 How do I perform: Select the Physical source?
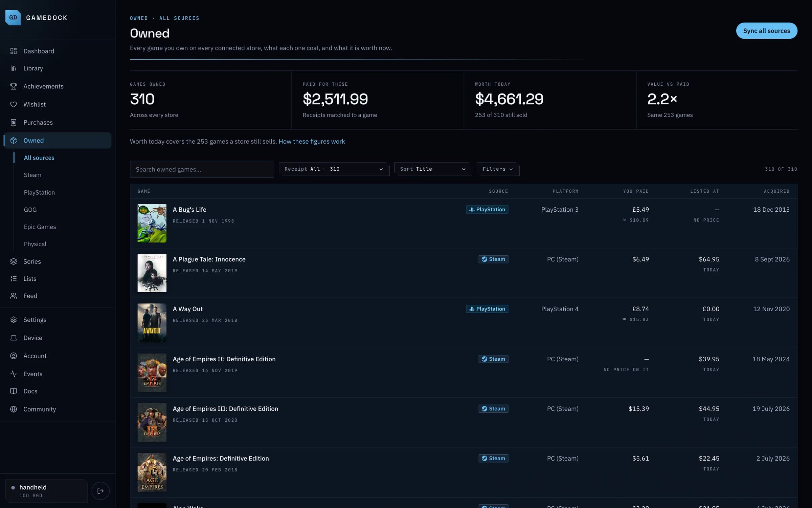(x=35, y=244)
